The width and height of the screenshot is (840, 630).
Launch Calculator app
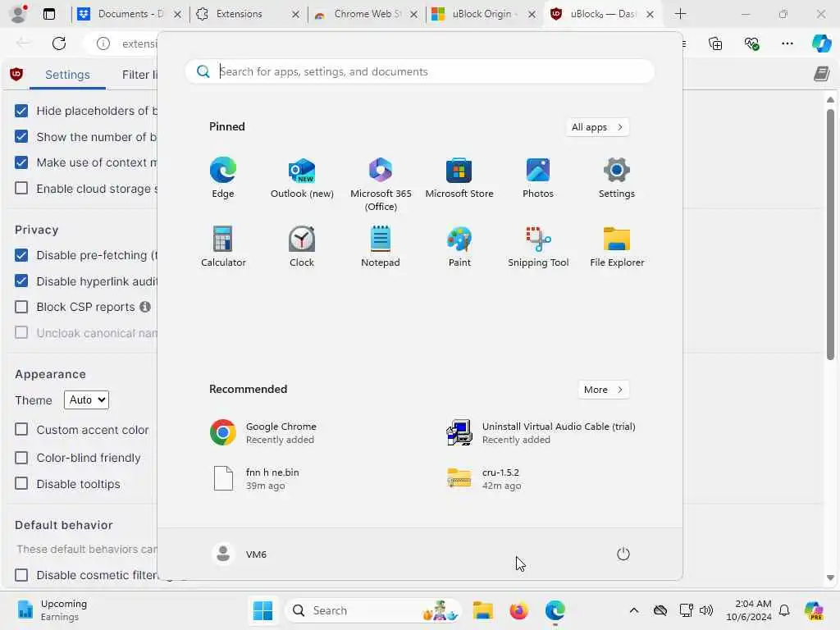pyautogui.click(x=223, y=246)
